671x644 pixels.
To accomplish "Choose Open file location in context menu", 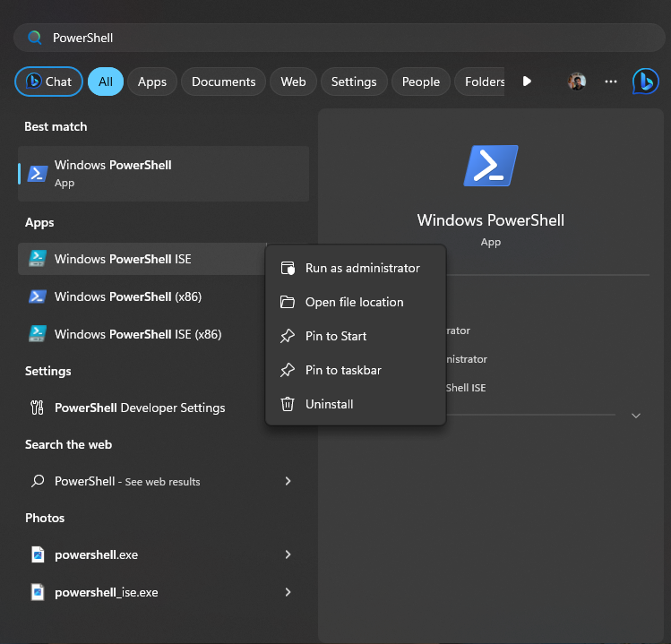I will [x=354, y=302].
